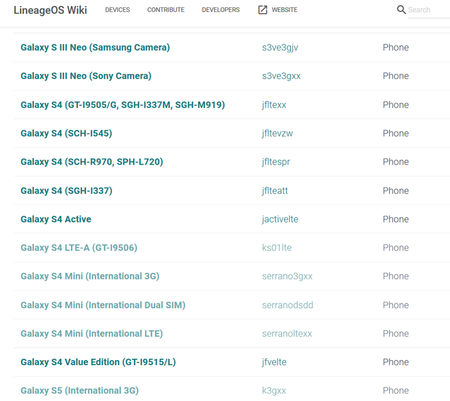Open Galaxy S4 Mini (International 3G) page
Screen dimensions: 450x401
point(90,276)
